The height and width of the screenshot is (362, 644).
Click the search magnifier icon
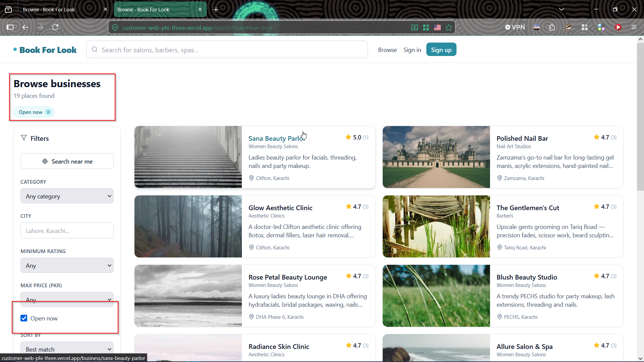[95, 50]
